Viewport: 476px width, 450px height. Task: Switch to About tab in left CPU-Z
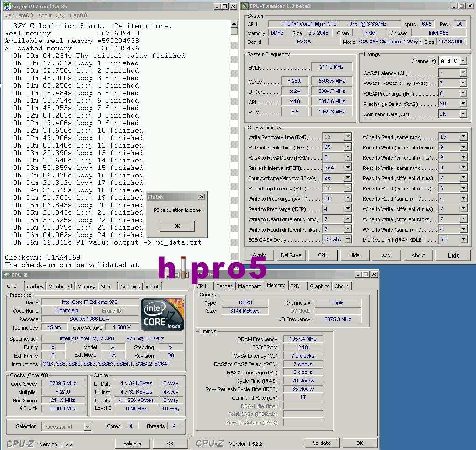coord(152,286)
